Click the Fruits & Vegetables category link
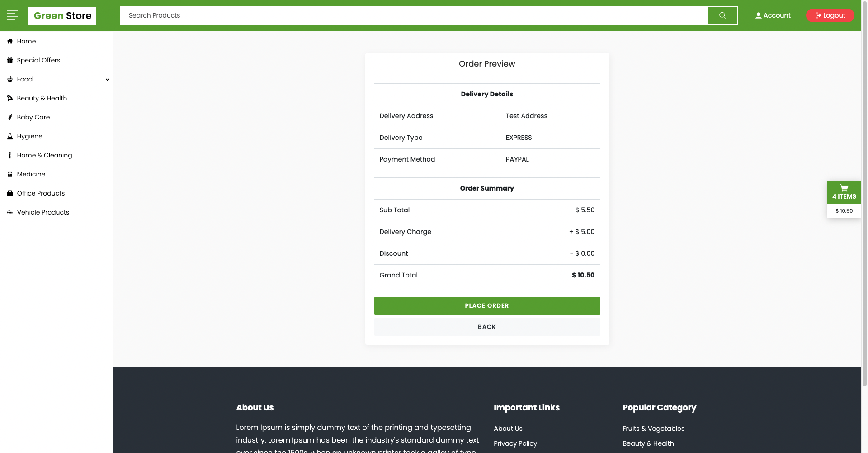Screen dimensions: 868x453 coord(653,429)
